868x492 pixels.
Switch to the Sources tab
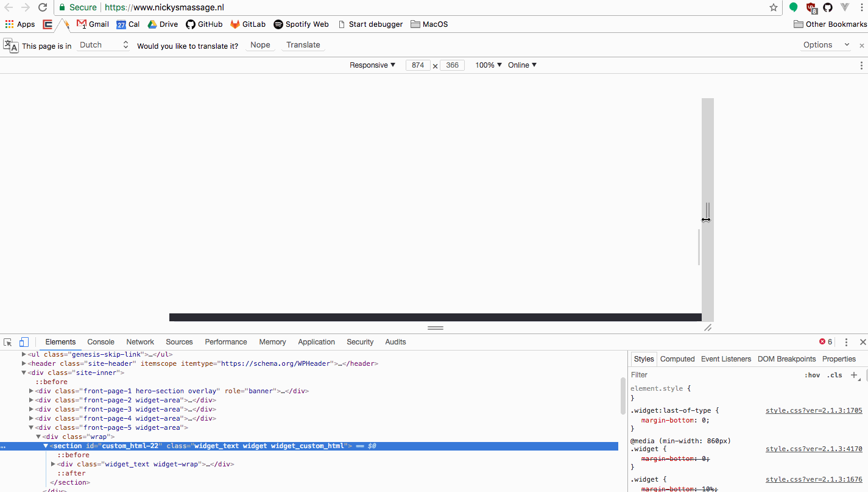179,342
